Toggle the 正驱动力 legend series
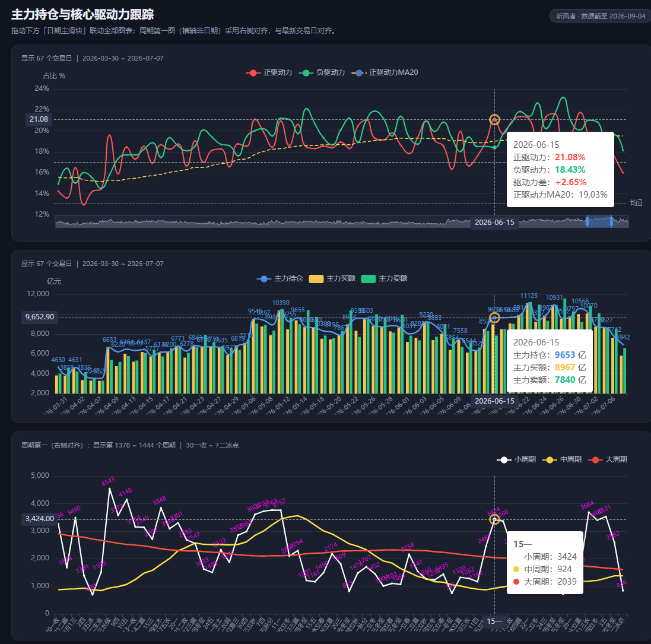This screenshot has width=651, height=644. click(x=269, y=72)
